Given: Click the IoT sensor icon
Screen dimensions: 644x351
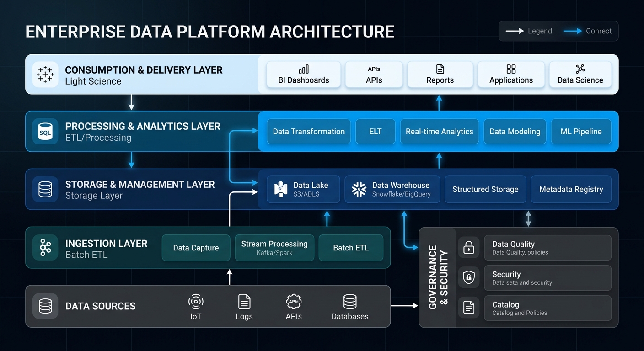Looking at the screenshot, I should click(196, 302).
